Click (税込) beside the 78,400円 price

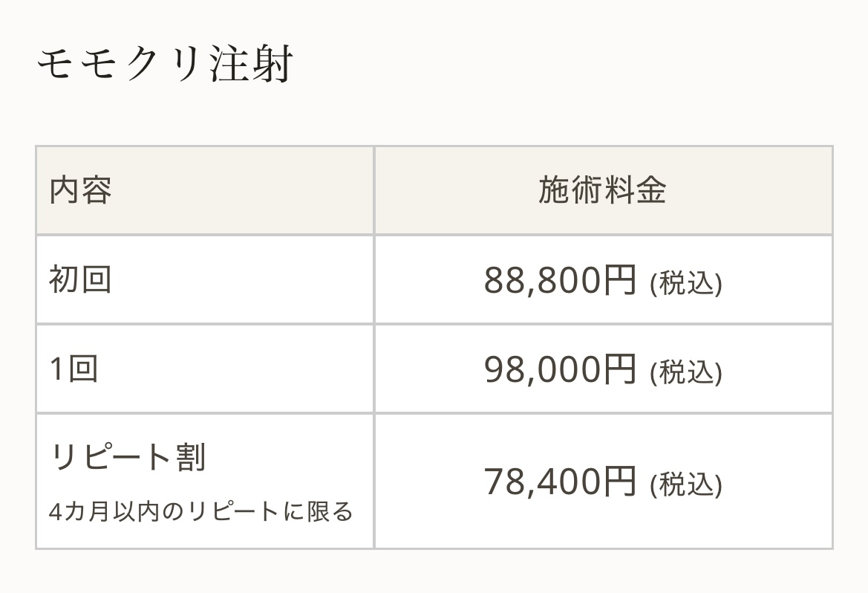tap(685, 484)
